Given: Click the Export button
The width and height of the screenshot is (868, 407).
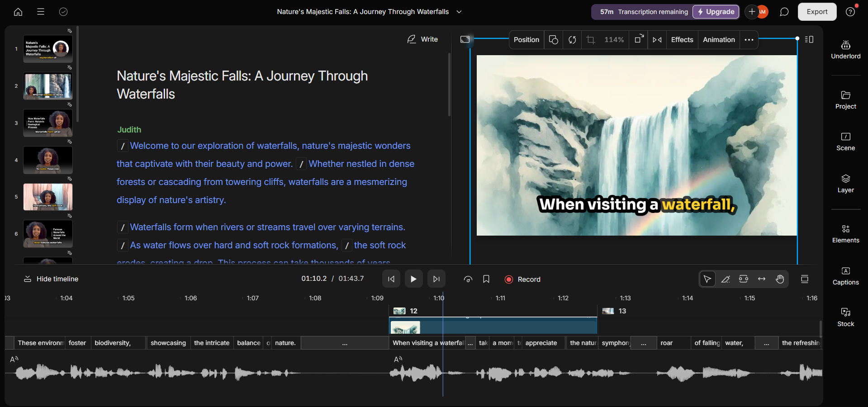Looking at the screenshot, I should pos(817,11).
